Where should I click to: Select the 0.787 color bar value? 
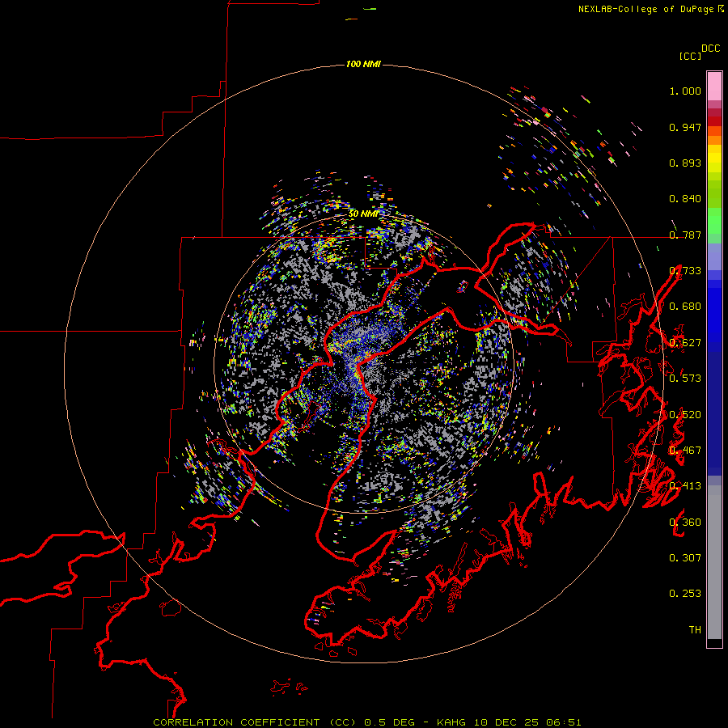coord(685,235)
